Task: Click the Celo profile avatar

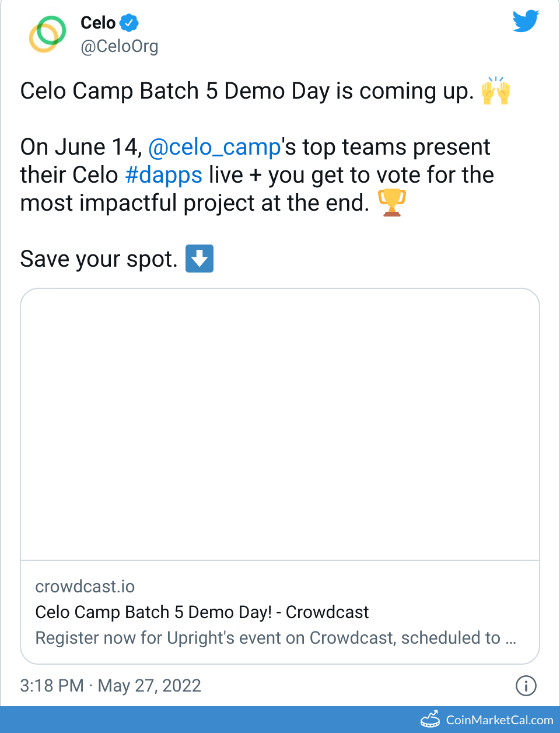Action: click(48, 34)
